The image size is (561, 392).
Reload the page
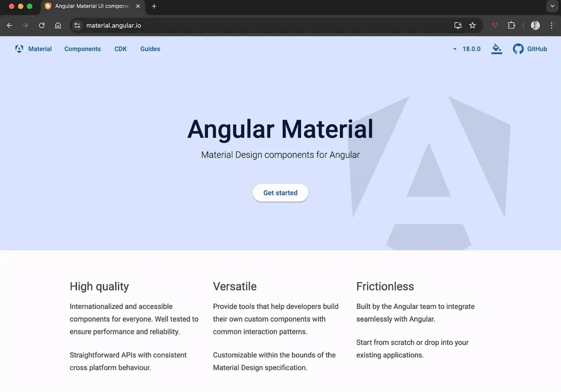(x=42, y=26)
